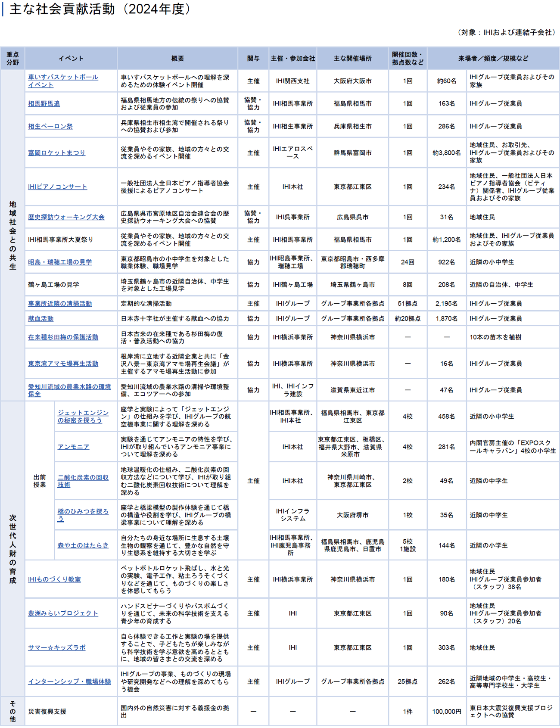This screenshot has height=728, width=560.
Task: Click the 群馬県富岡市 location cell
Action: (x=352, y=153)
